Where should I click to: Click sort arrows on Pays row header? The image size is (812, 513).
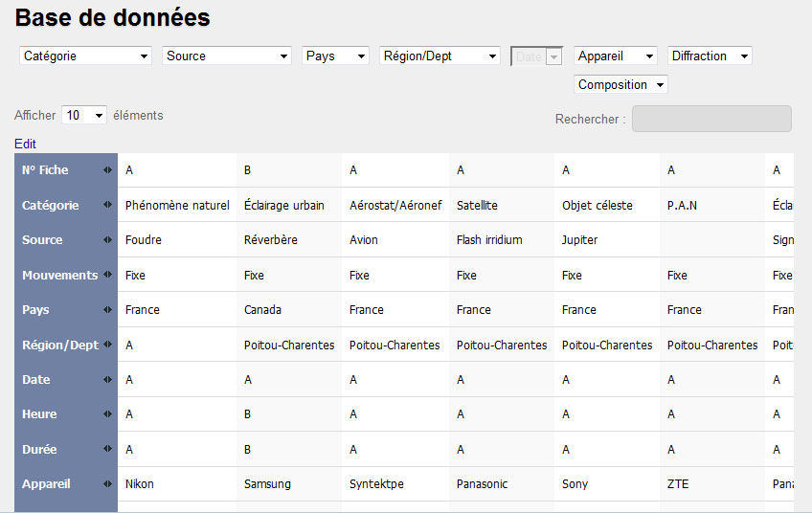pyautogui.click(x=108, y=310)
